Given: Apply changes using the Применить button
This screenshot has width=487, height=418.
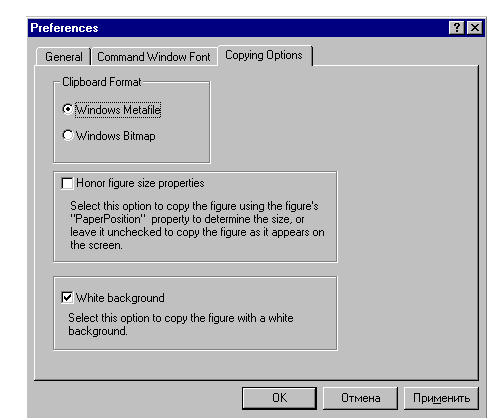Looking at the screenshot, I should (x=441, y=398).
